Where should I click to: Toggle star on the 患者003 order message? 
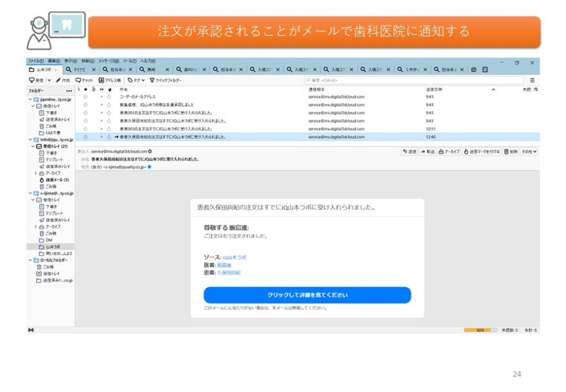(x=85, y=129)
